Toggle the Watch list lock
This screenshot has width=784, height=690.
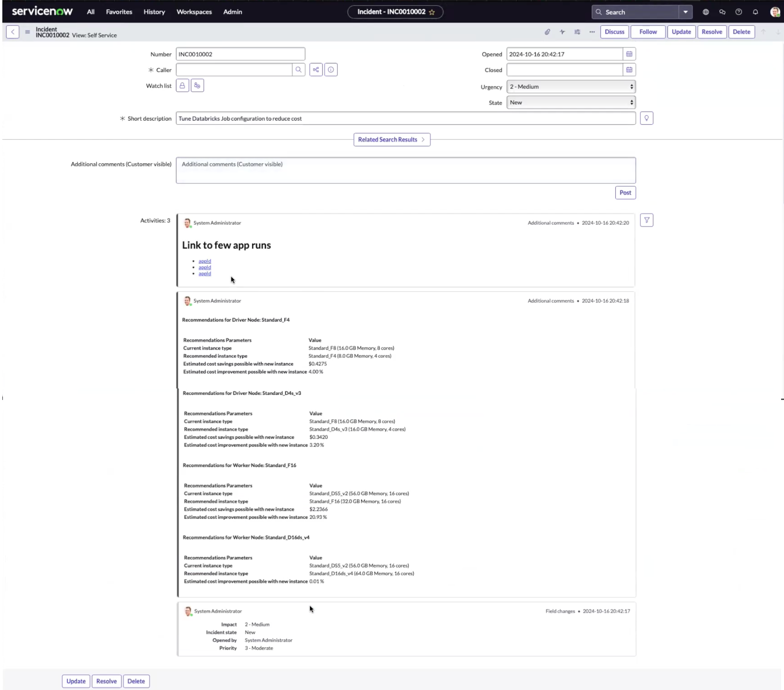pyautogui.click(x=182, y=85)
